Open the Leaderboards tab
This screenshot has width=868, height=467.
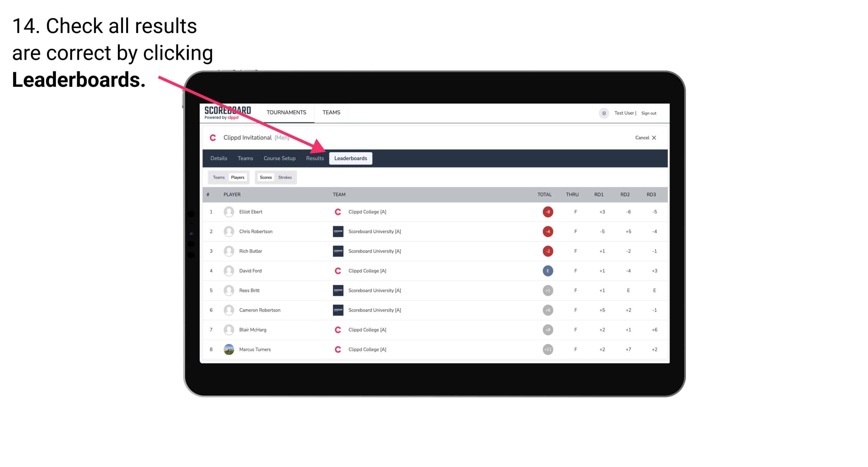351,159
